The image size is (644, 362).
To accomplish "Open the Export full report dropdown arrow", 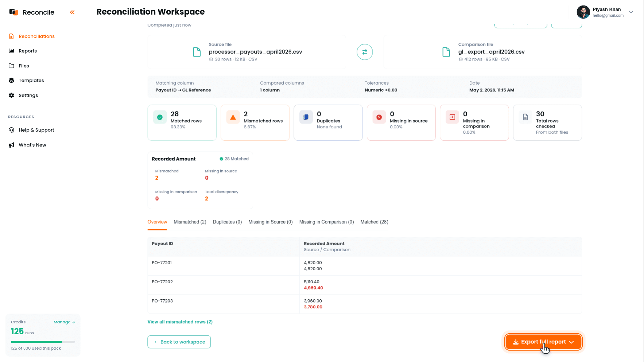I will 571,342.
